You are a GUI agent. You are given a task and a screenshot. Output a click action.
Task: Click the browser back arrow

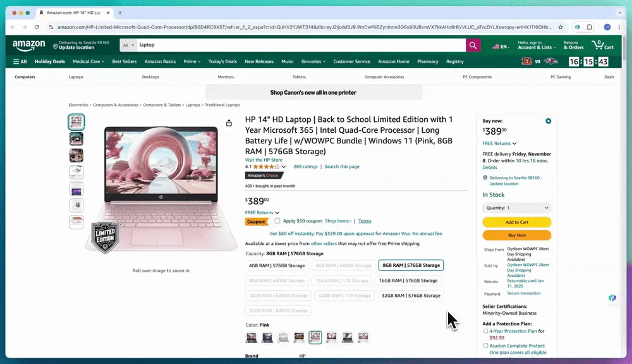click(x=13, y=27)
